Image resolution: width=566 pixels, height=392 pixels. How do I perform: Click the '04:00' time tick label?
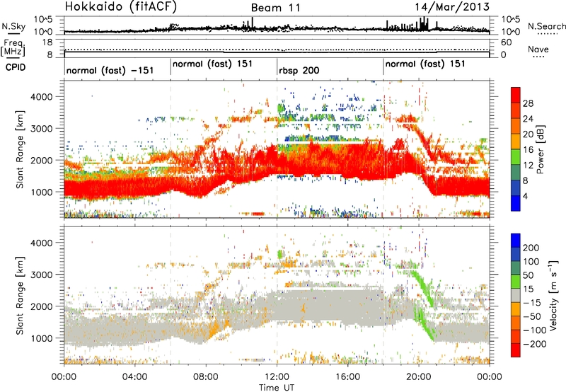134,377
